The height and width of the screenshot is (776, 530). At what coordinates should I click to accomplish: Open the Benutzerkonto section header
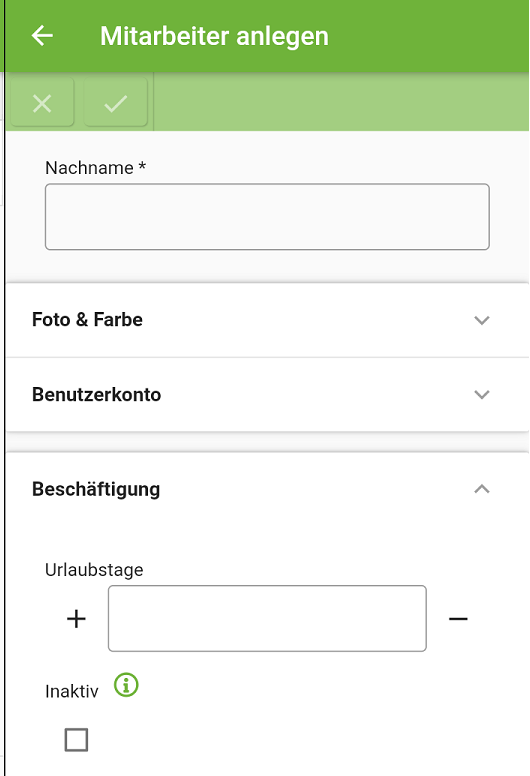(267, 394)
